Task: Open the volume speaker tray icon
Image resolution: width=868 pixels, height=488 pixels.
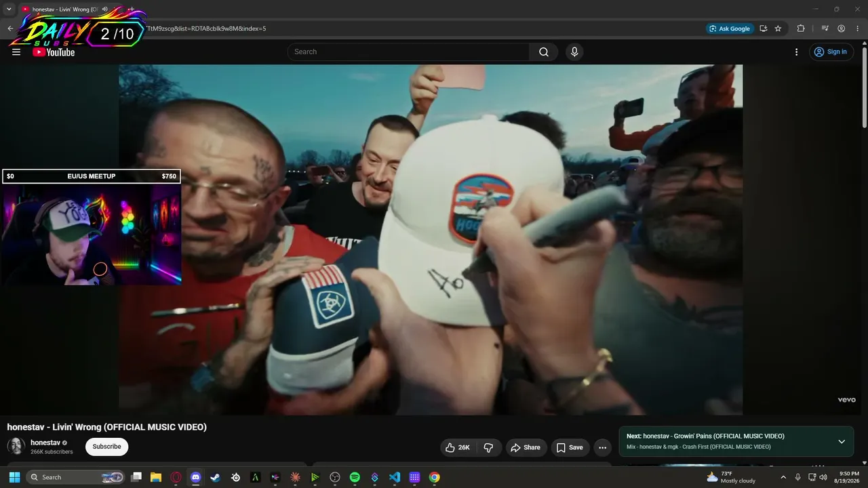Action: point(823,477)
